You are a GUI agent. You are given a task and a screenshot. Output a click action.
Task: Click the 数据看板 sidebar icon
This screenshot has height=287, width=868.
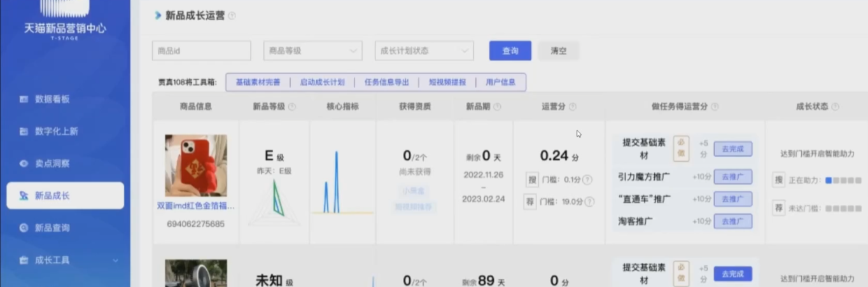point(24,99)
